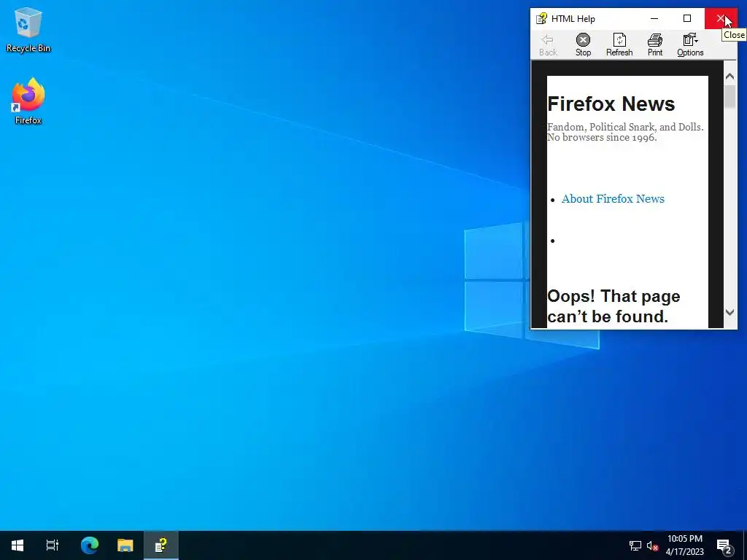This screenshot has height=560, width=747.
Task: Open the About Firefox News link
Action: [x=613, y=198]
